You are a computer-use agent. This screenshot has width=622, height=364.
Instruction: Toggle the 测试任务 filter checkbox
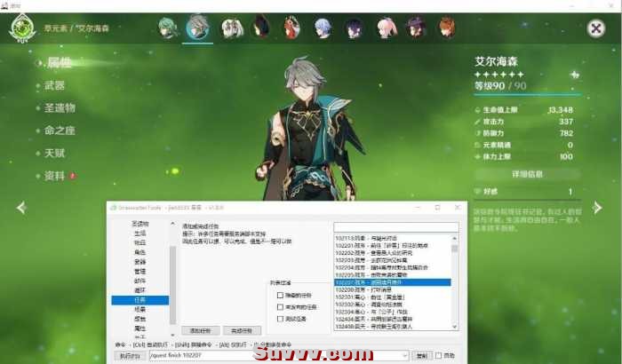pos(280,319)
